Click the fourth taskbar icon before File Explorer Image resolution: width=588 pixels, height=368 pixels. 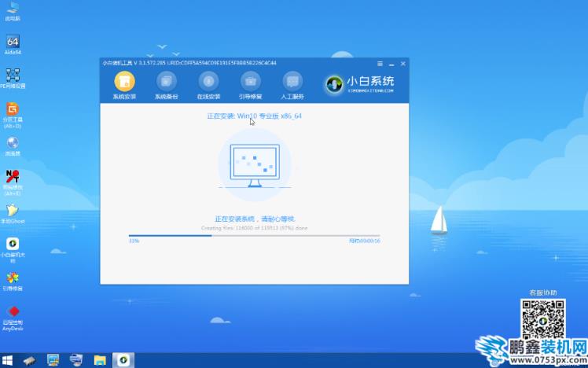coord(76,360)
